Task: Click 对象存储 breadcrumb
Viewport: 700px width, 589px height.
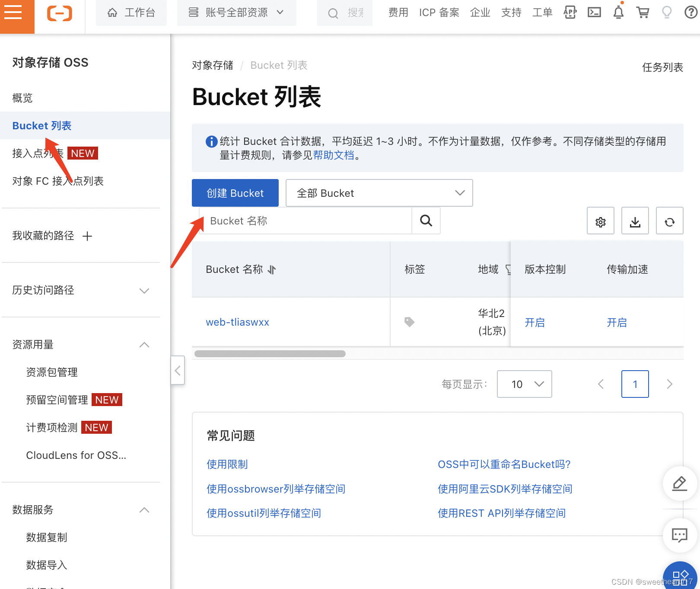Action: [213, 65]
